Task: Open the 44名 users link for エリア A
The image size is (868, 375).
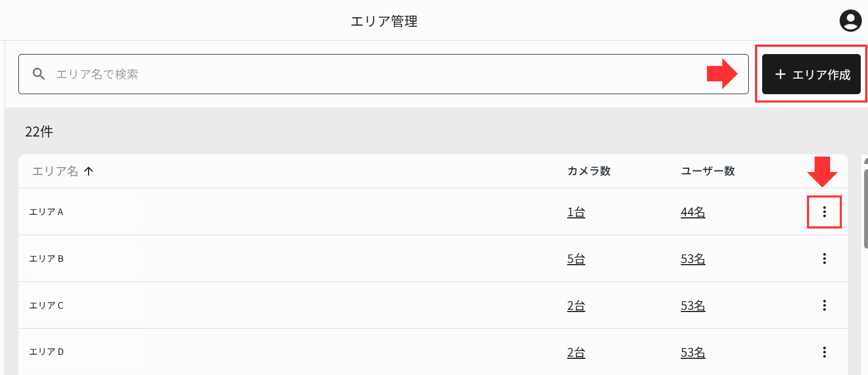Action: pyautogui.click(x=693, y=212)
